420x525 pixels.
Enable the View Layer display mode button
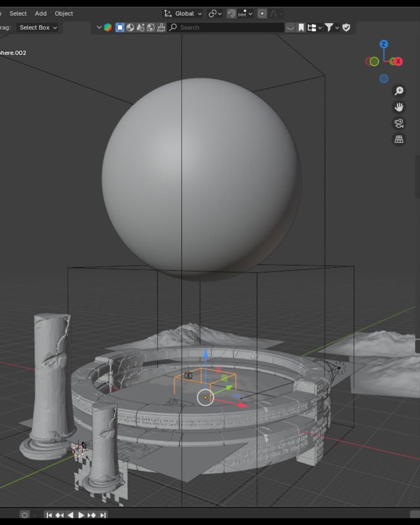[x=120, y=28]
